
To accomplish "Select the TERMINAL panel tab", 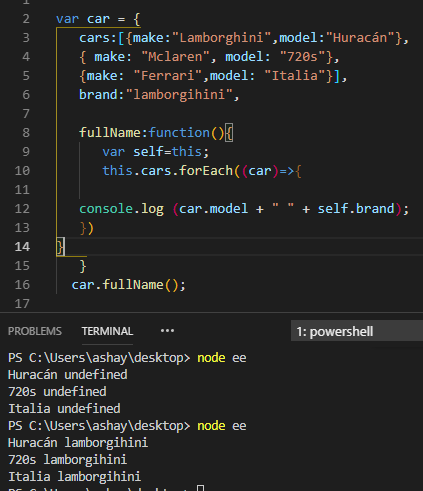I will pos(107,331).
